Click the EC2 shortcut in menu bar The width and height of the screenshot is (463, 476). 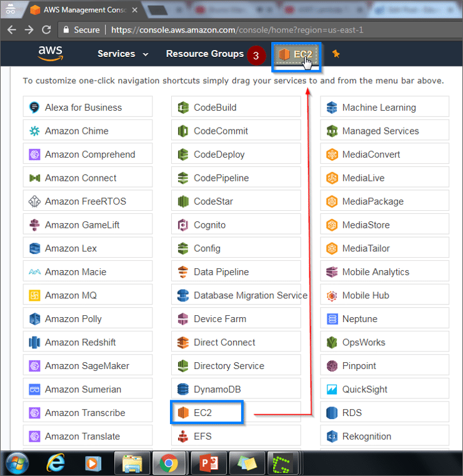click(x=296, y=54)
